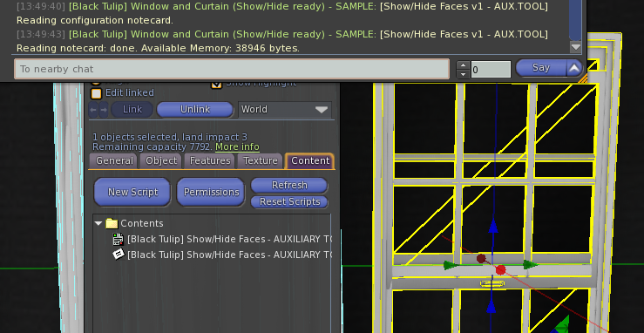Image resolution: width=644 pixels, height=333 pixels.
Task: Open the More info link
Action: (237, 147)
